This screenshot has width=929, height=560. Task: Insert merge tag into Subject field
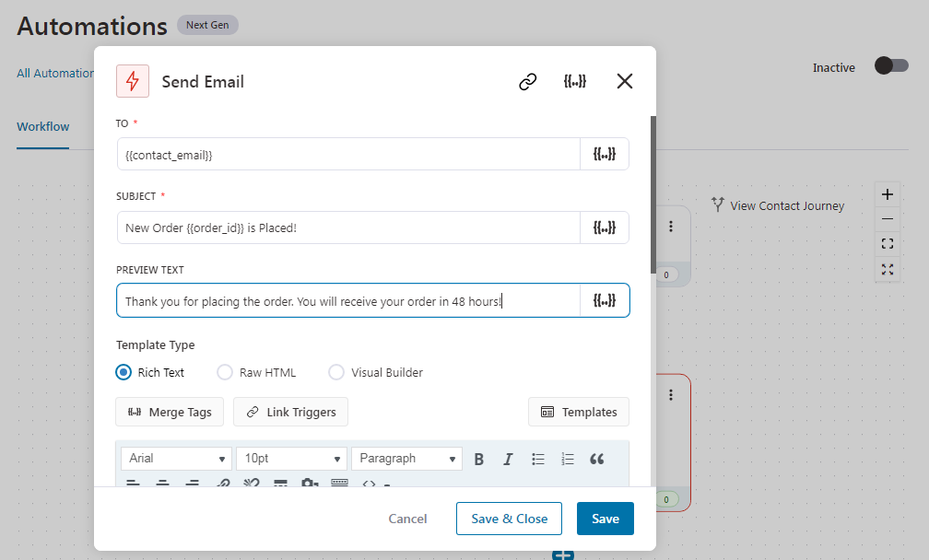[x=605, y=227]
